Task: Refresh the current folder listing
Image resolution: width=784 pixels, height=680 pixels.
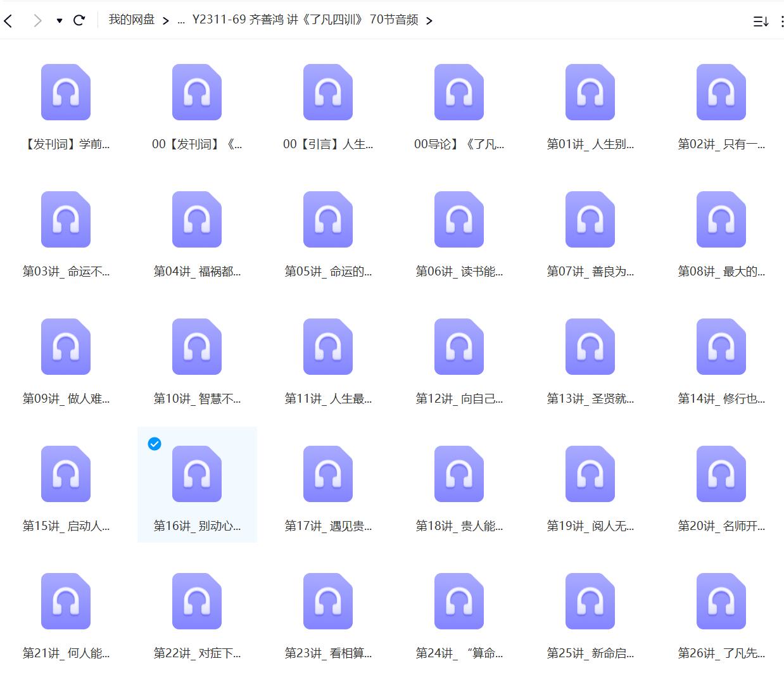Action: pos(79,20)
